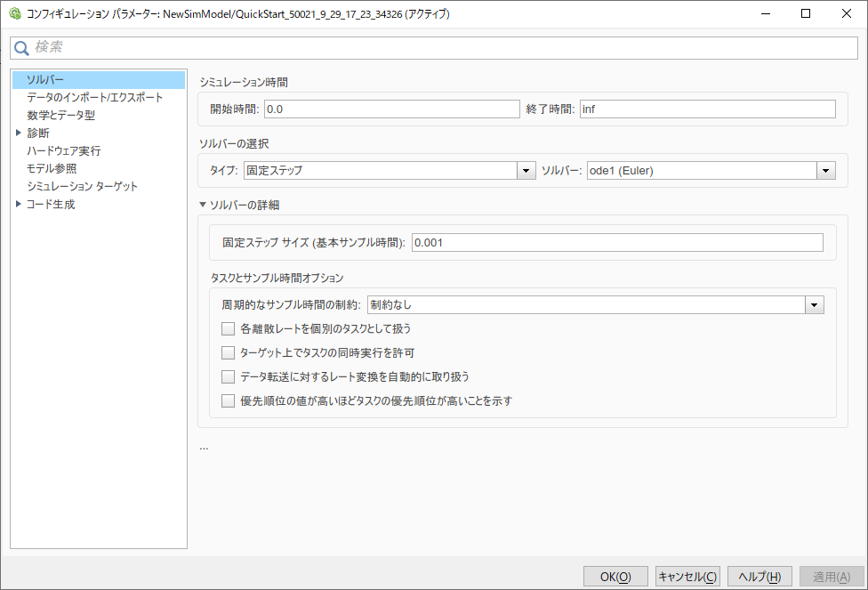The image size is (868, 590).
Task: Click the ヘルプ button
Action: 759,576
